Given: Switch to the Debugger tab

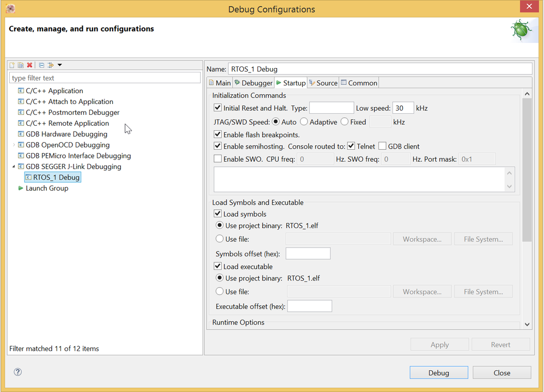Looking at the screenshot, I should (x=253, y=83).
